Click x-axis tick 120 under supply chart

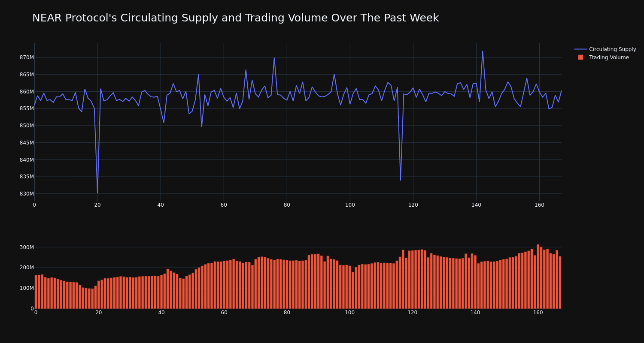413,205
